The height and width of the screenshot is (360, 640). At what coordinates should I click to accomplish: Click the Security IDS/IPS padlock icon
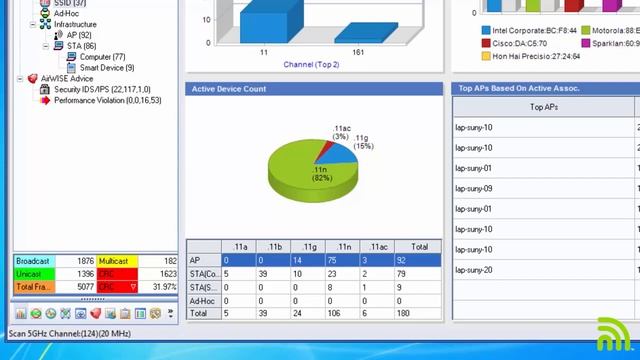point(45,89)
